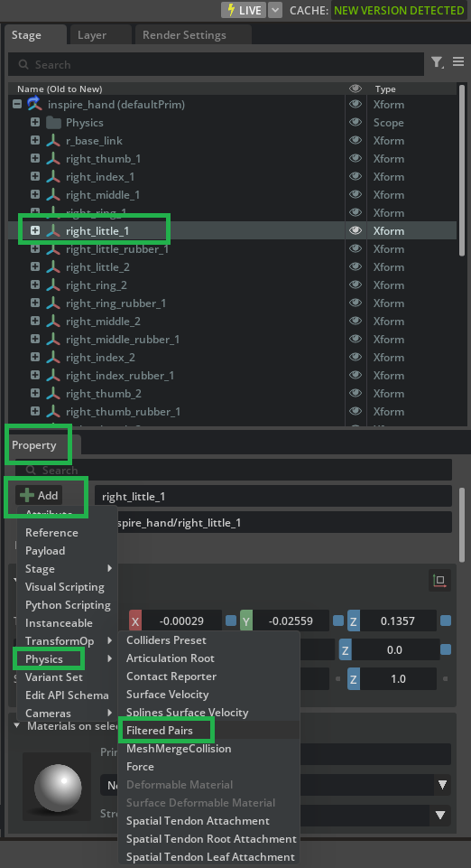
Task: Click the right_thumb_2 Xform icon
Action: point(53,394)
